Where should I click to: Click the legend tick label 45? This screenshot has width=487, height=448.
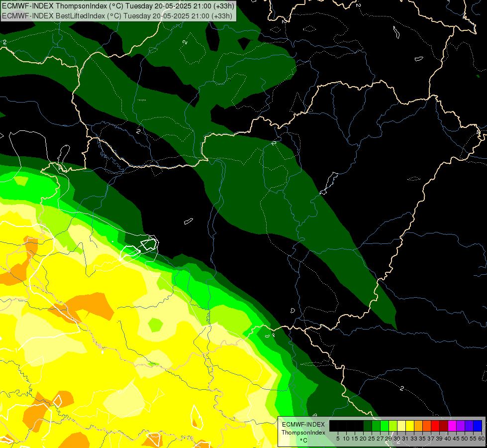tap(456, 439)
